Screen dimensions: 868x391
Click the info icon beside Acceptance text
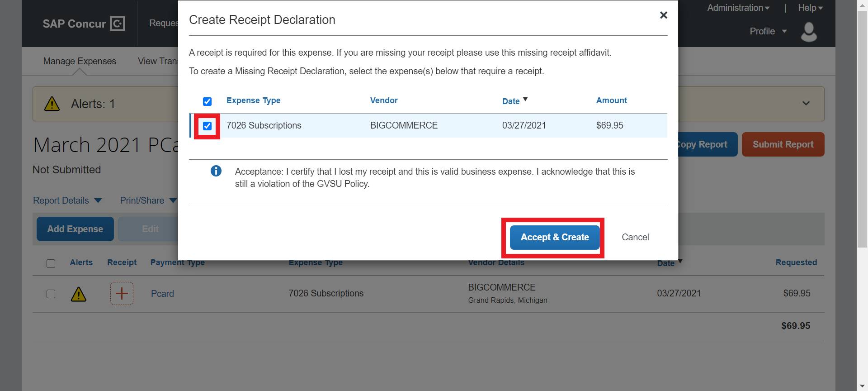(x=216, y=171)
